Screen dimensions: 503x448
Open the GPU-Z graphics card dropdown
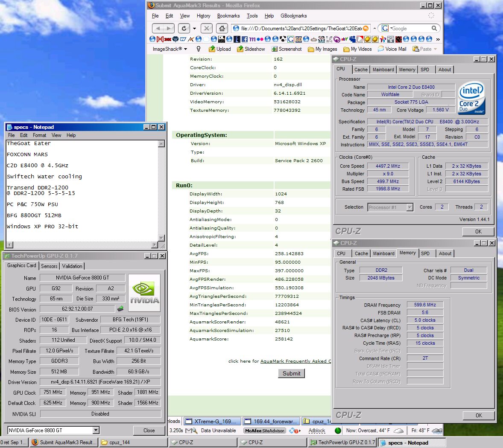click(x=96, y=430)
